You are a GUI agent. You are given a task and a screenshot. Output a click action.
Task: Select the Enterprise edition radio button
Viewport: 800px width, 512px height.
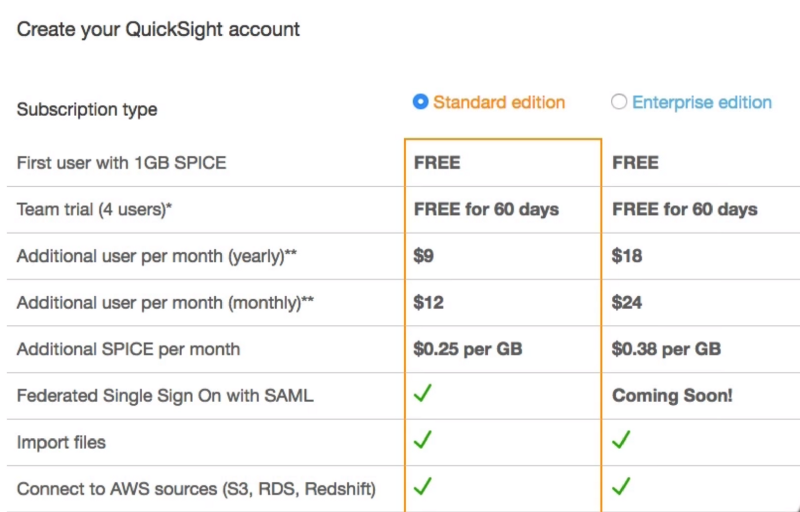(619, 102)
